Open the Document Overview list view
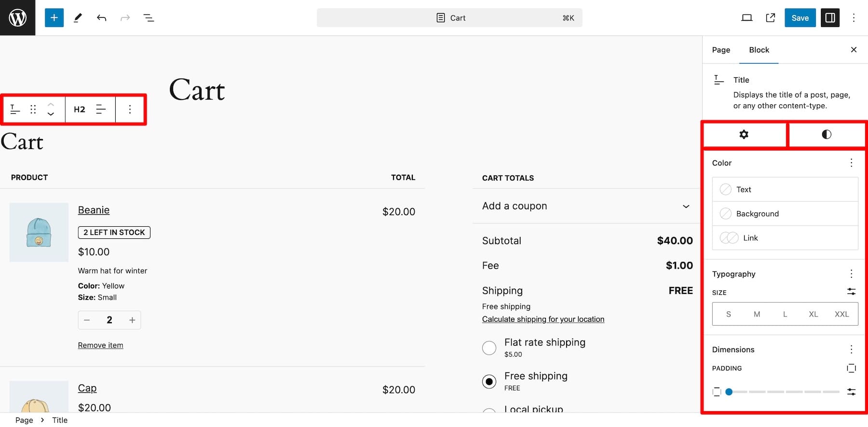 [149, 18]
